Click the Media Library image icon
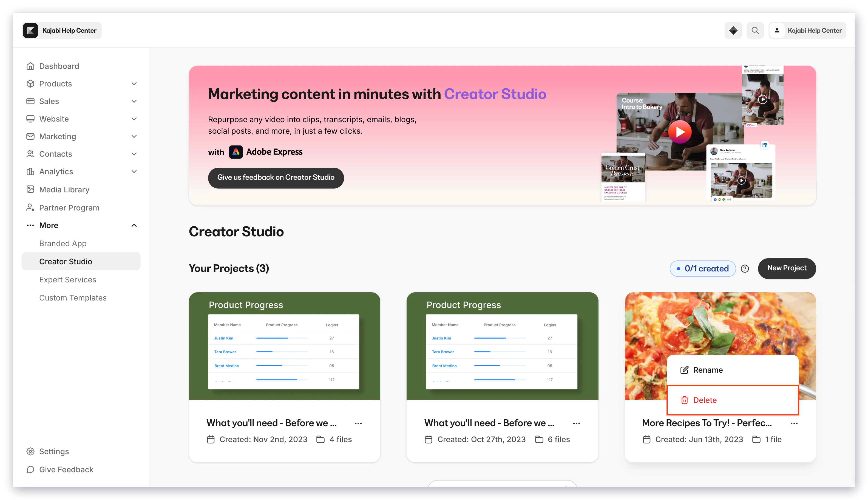868x500 pixels. click(x=30, y=189)
